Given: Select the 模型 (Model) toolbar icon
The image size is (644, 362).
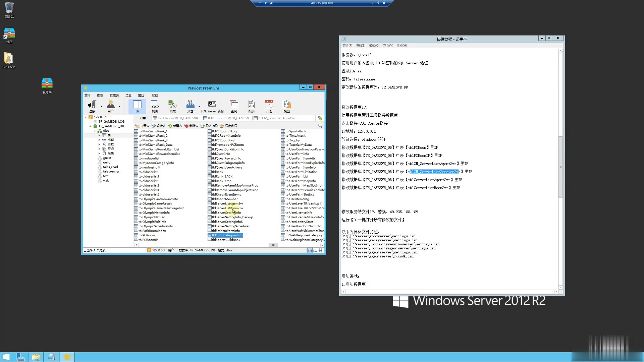Looking at the screenshot, I should pos(286,106).
